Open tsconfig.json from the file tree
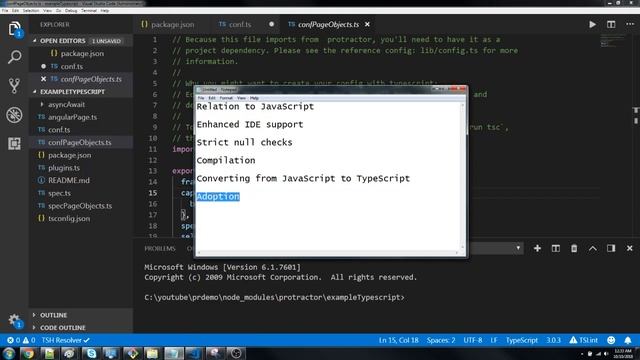Viewport: 640px width, 360px height. [69, 218]
